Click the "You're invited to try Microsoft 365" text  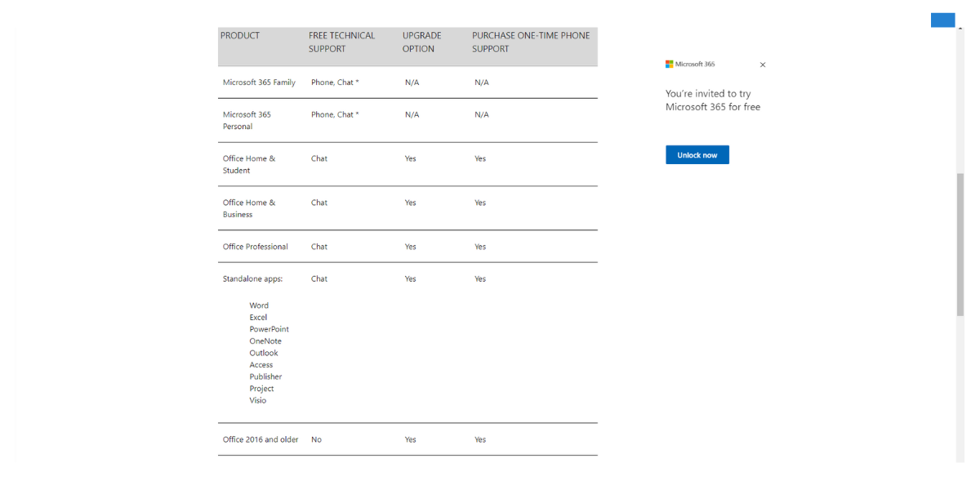(x=713, y=100)
